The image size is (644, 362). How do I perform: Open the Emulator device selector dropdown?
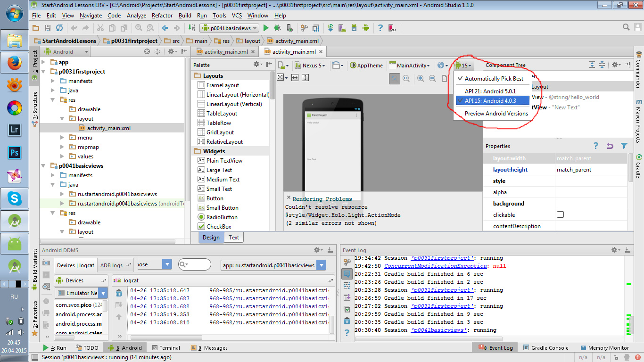[x=81, y=293]
